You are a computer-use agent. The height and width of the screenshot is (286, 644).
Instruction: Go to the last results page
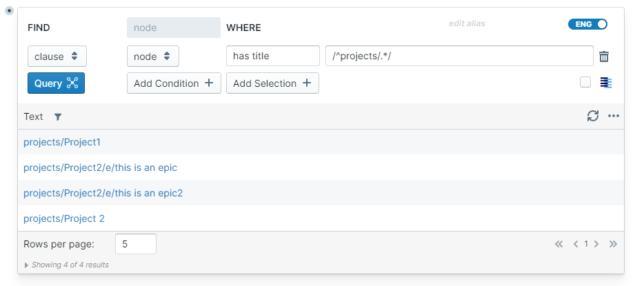click(x=613, y=244)
